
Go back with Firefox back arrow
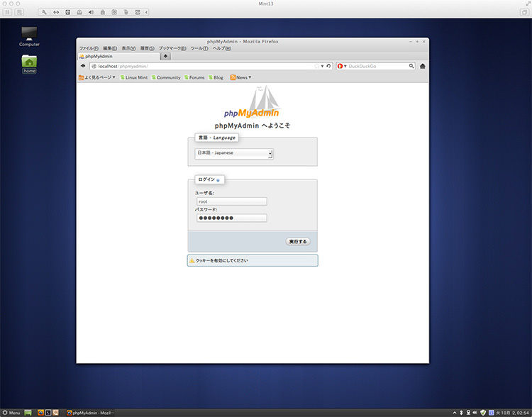[83, 66]
